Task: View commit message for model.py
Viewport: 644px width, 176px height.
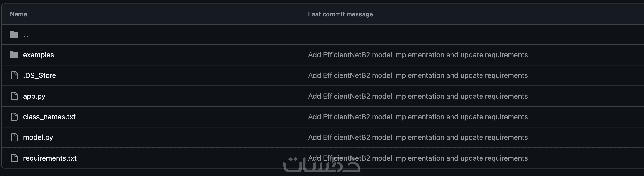Action: point(418,137)
